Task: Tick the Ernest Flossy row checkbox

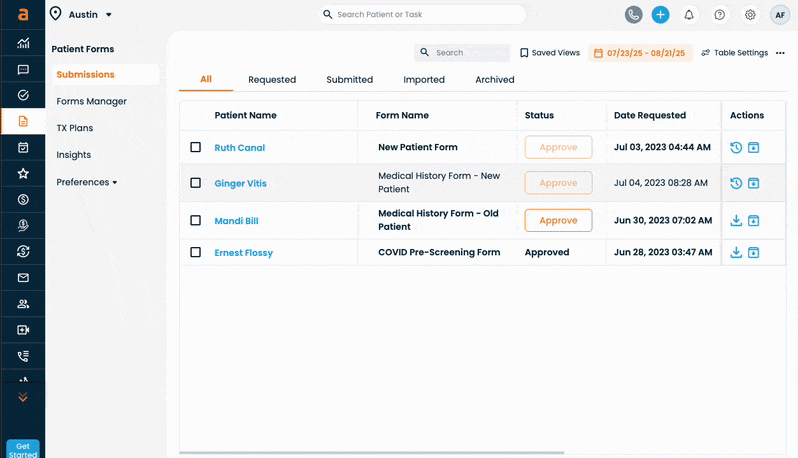Action: point(196,253)
